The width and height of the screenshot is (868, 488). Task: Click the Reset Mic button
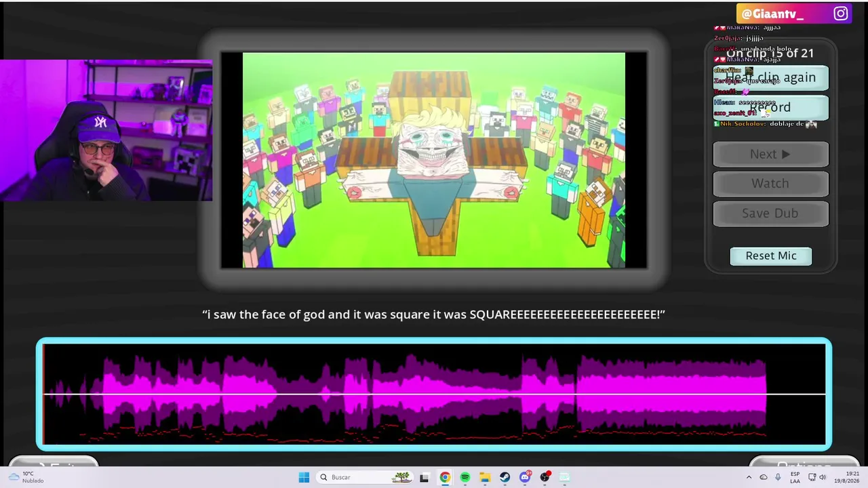click(771, 256)
